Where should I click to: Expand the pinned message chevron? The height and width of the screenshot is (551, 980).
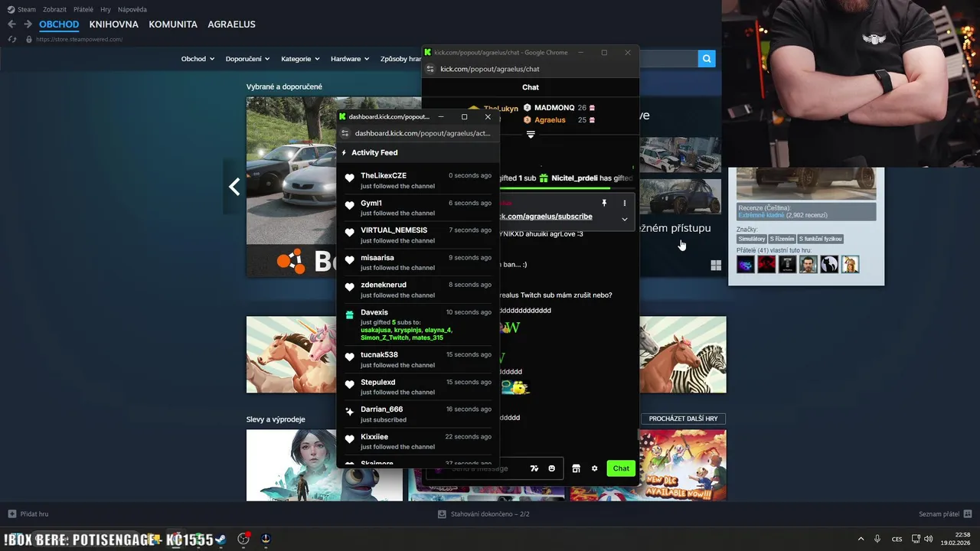click(x=625, y=220)
